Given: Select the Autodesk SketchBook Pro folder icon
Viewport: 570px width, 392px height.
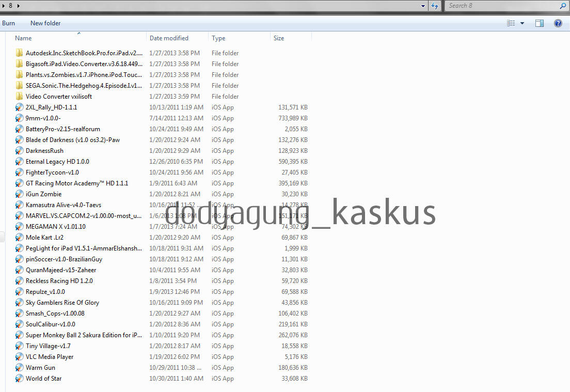Looking at the screenshot, I should pos(19,53).
